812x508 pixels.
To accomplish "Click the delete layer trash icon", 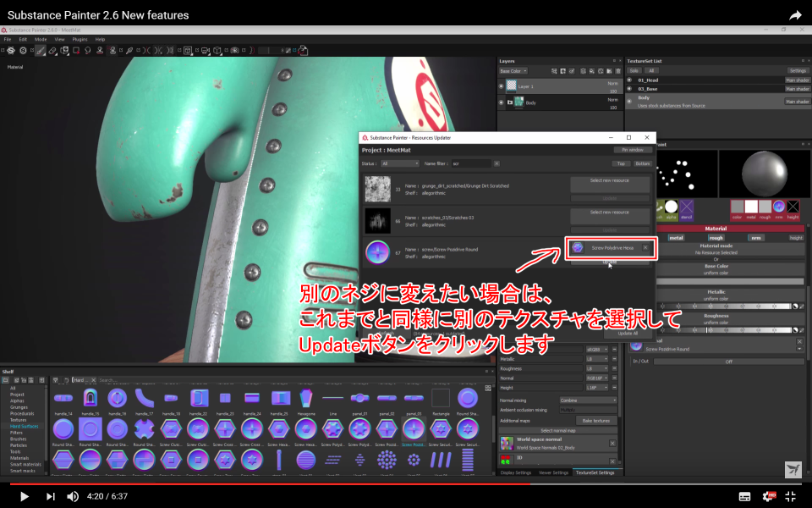I will pos(617,71).
